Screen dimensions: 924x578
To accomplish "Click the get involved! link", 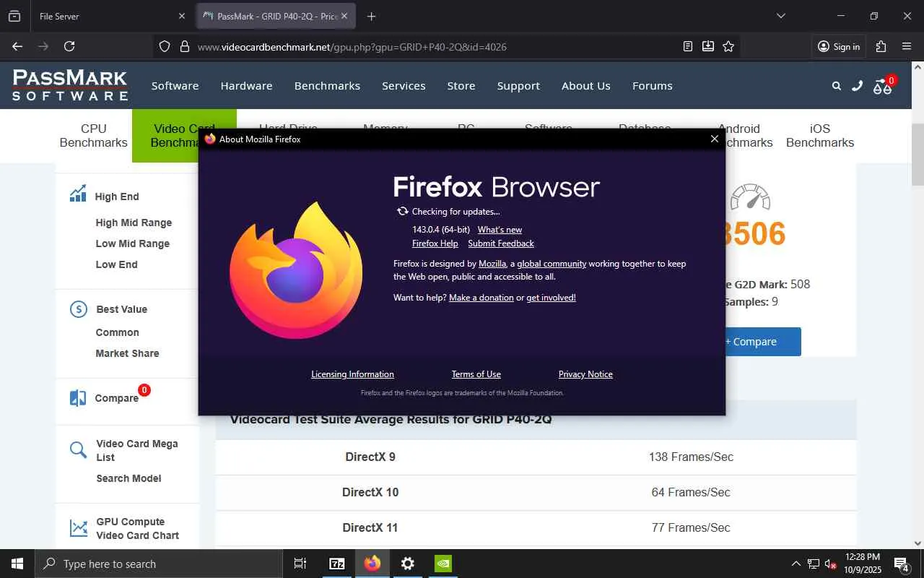I will 551,298.
